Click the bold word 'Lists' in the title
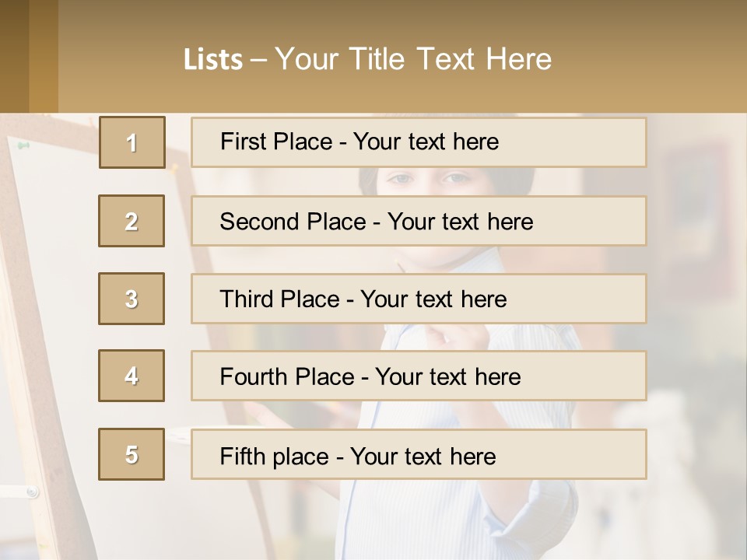Screen dimensions: 747x560 pyautogui.click(x=213, y=60)
